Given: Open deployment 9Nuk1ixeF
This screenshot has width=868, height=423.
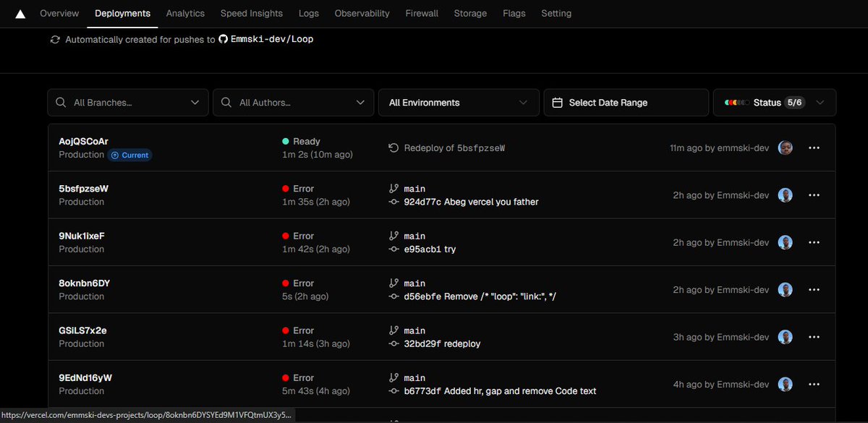Looking at the screenshot, I should coord(82,236).
